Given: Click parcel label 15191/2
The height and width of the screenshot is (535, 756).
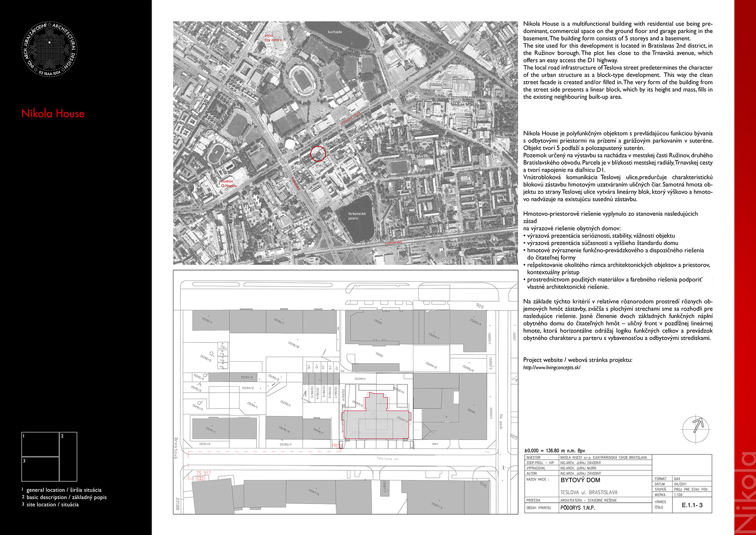Looking at the screenshot, I should coord(205,444).
